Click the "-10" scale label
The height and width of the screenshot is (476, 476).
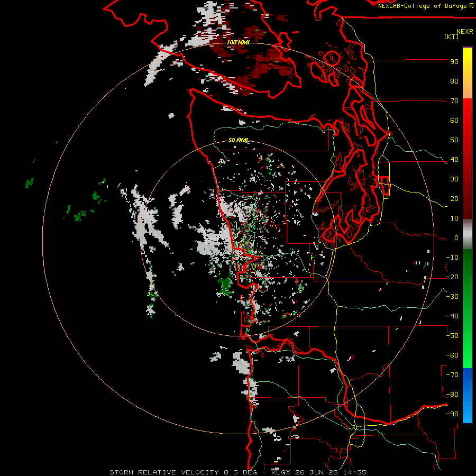pos(452,258)
